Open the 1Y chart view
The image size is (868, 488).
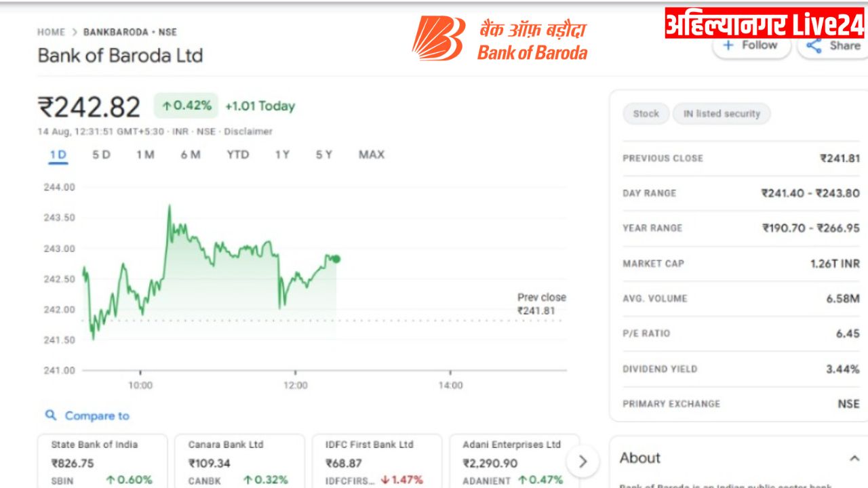[x=282, y=155]
